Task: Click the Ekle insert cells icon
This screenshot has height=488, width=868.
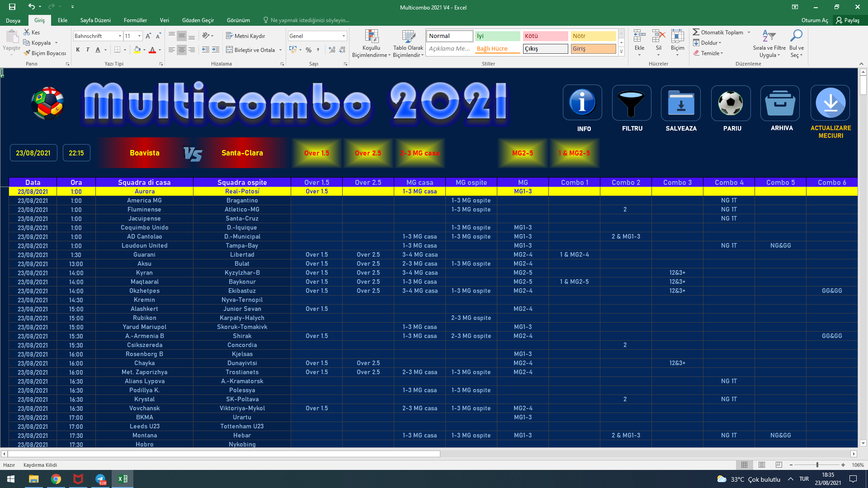Action: (x=639, y=36)
